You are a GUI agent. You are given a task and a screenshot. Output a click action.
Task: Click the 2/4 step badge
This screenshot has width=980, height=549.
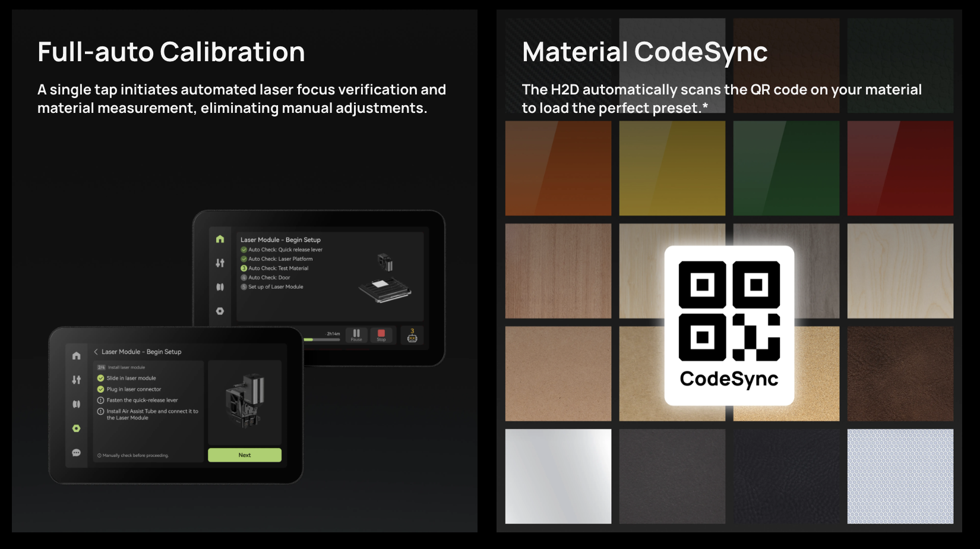(x=101, y=368)
